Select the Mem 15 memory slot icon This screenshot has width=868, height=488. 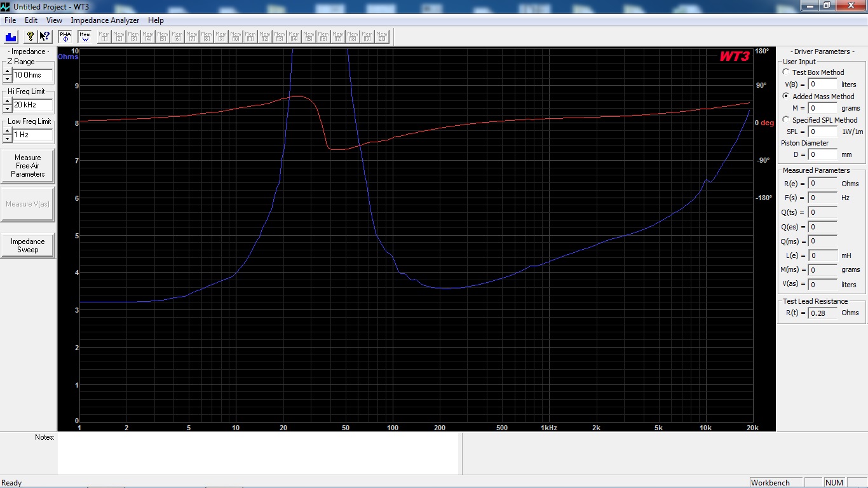[309, 37]
